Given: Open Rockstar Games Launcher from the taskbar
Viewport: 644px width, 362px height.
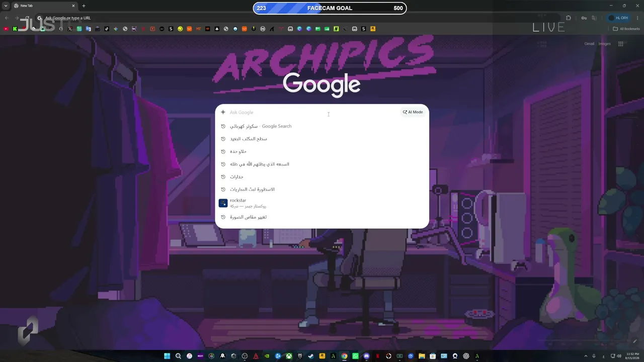Looking at the screenshot, I should tap(322, 356).
